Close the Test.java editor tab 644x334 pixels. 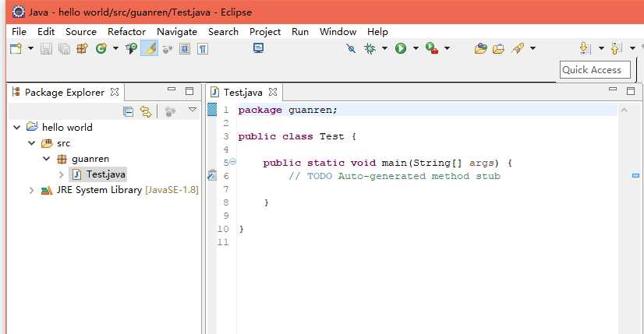pos(273,92)
